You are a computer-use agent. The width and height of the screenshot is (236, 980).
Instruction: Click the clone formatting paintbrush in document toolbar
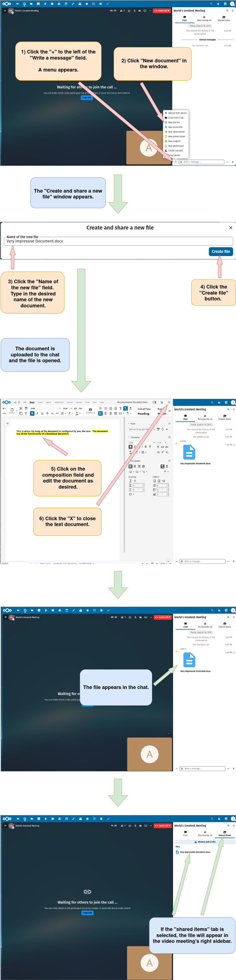pos(26,408)
